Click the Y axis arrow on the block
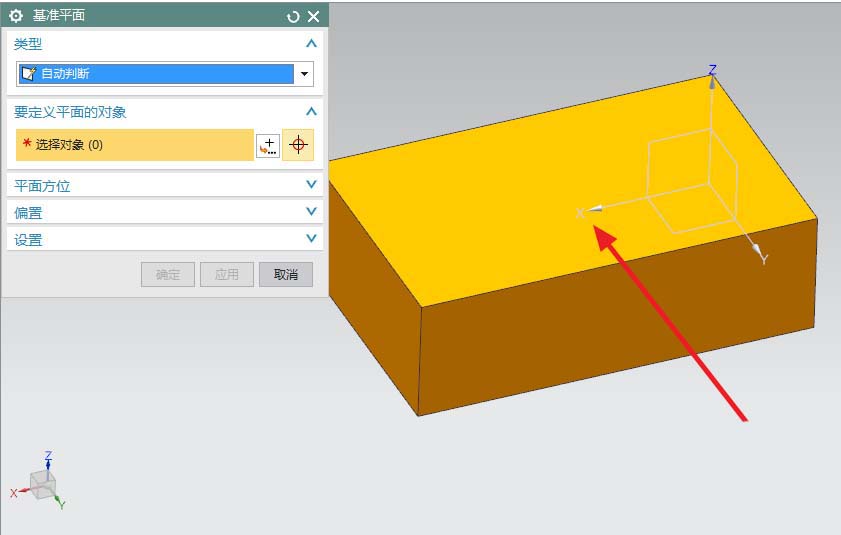 click(x=756, y=250)
